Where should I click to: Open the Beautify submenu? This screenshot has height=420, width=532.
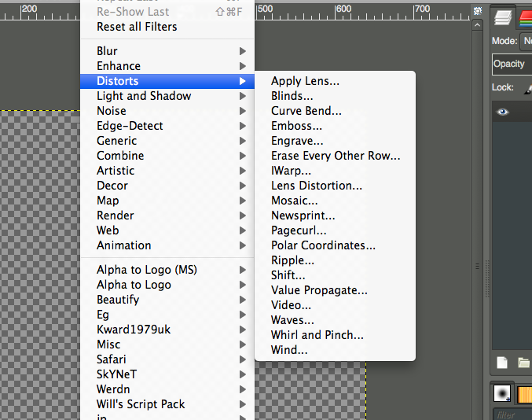pos(167,300)
